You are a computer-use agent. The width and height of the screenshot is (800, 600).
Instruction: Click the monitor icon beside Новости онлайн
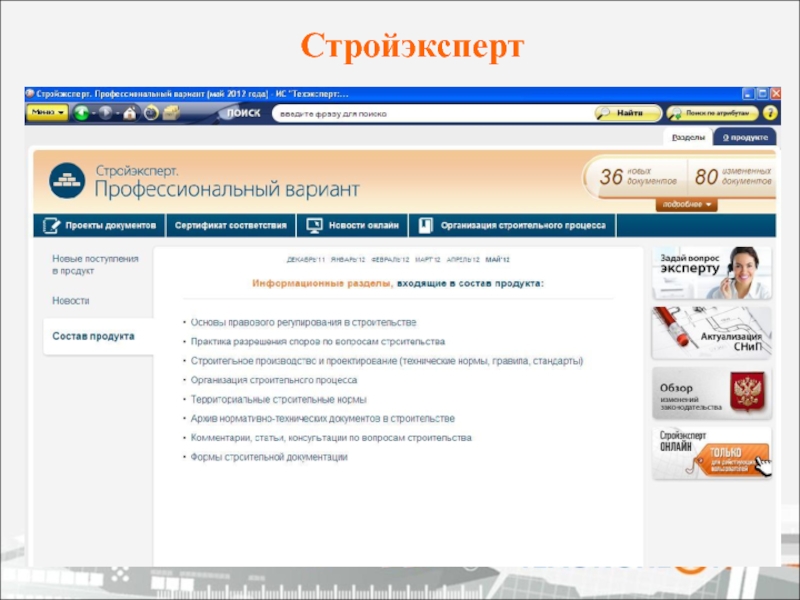pyautogui.click(x=314, y=226)
